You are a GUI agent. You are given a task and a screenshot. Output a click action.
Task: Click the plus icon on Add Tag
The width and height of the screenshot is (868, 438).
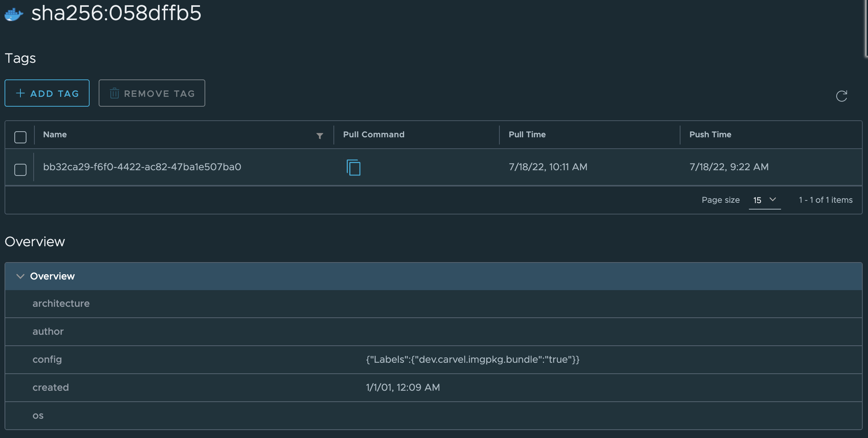[x=20, y=93]
